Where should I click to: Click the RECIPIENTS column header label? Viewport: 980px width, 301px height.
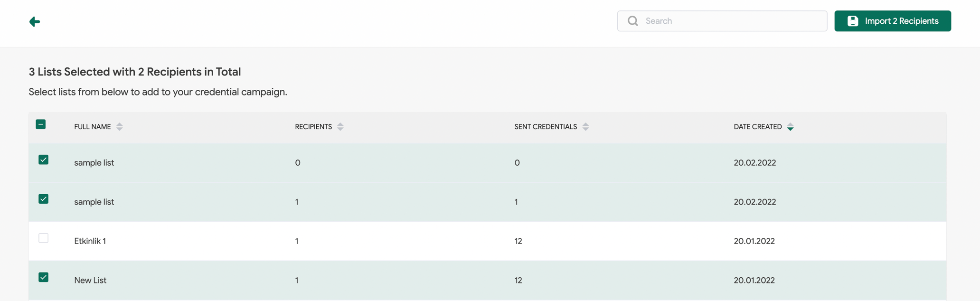tap(313, 127)
